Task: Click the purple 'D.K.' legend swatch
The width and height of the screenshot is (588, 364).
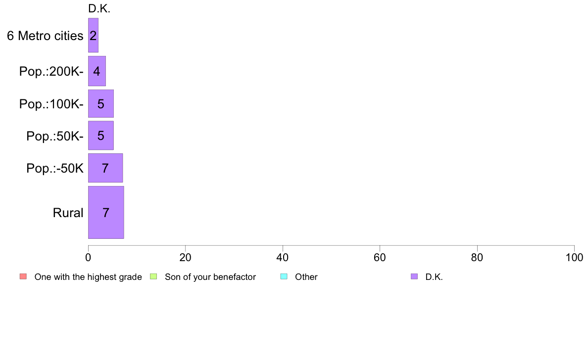Action: coord(414,276)
